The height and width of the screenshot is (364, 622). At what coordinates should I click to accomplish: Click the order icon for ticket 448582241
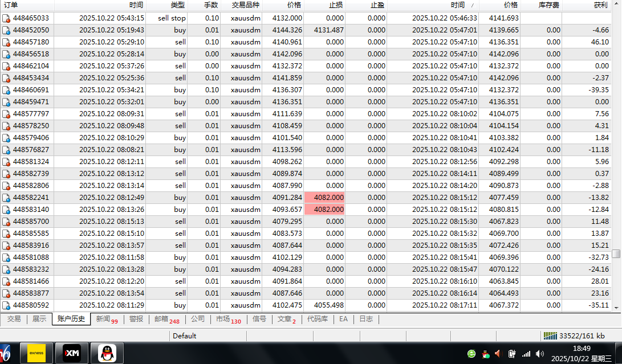[6, 198]
